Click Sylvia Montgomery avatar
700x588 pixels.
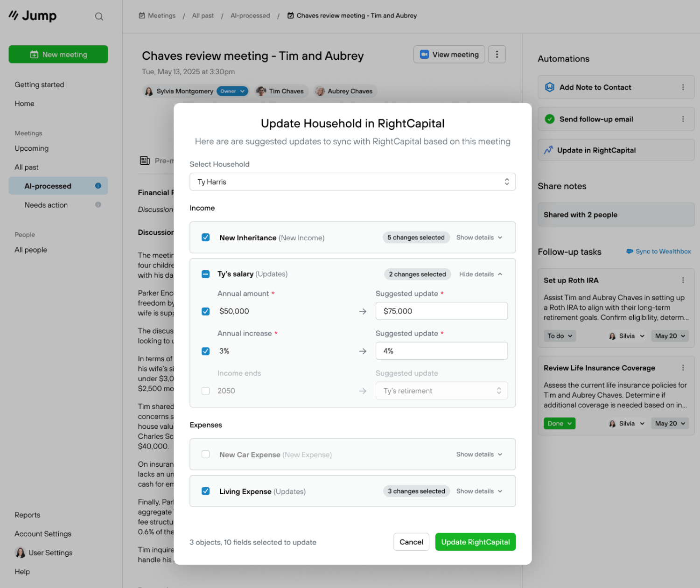(x=149, y=91)
